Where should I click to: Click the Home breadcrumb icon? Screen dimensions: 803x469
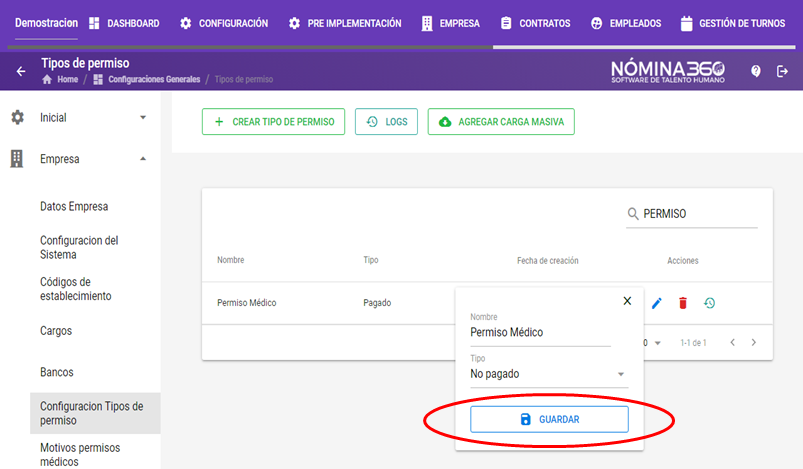click(47, 79)
